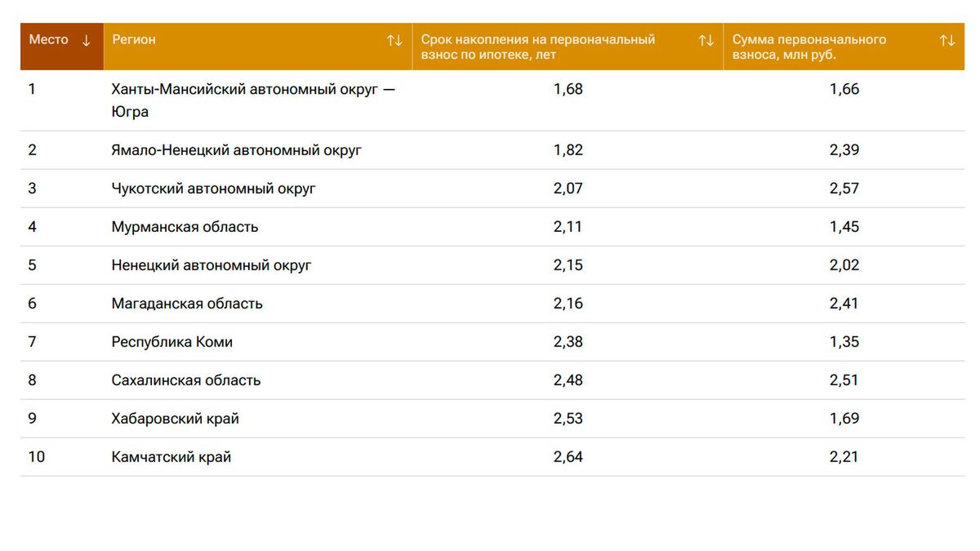
Task: Select the Место column header
Action: click(49, 38)
